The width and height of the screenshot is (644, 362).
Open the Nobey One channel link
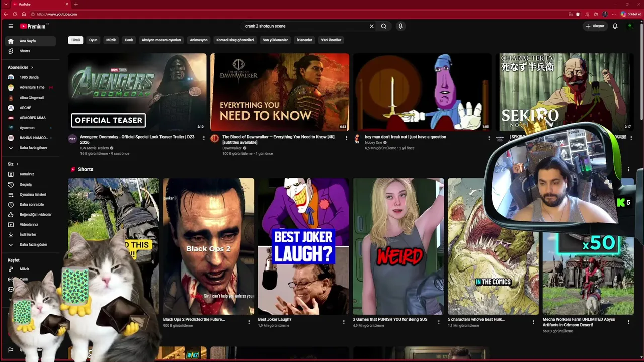(x=374, y=143)
